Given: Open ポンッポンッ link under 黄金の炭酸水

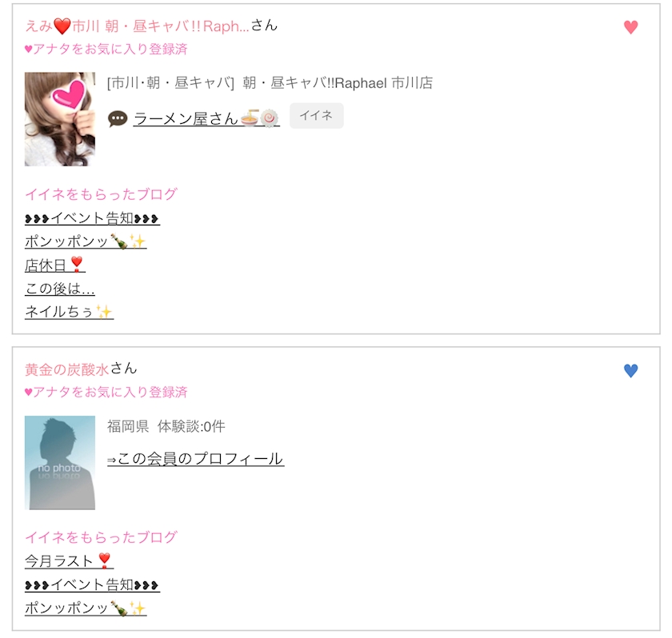Looking at the screenshot, I should pos(86,608).
